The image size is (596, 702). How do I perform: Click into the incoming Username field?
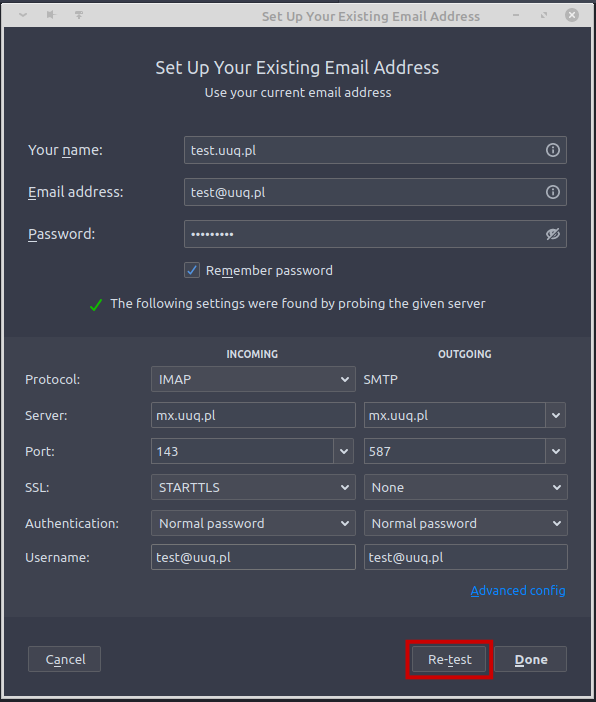253,557
